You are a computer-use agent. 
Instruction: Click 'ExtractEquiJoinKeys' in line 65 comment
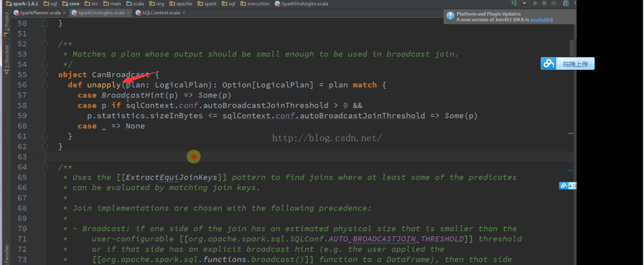click(171, 177)
